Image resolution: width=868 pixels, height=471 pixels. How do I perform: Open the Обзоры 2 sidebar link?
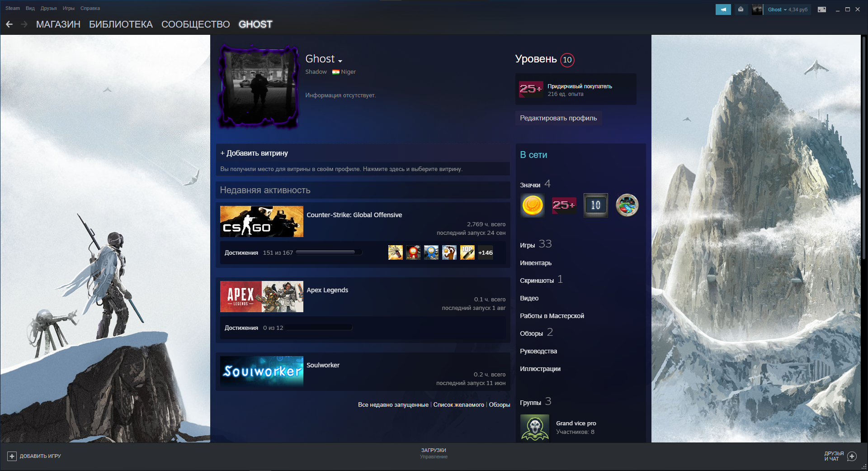click(x=537, y=333)
